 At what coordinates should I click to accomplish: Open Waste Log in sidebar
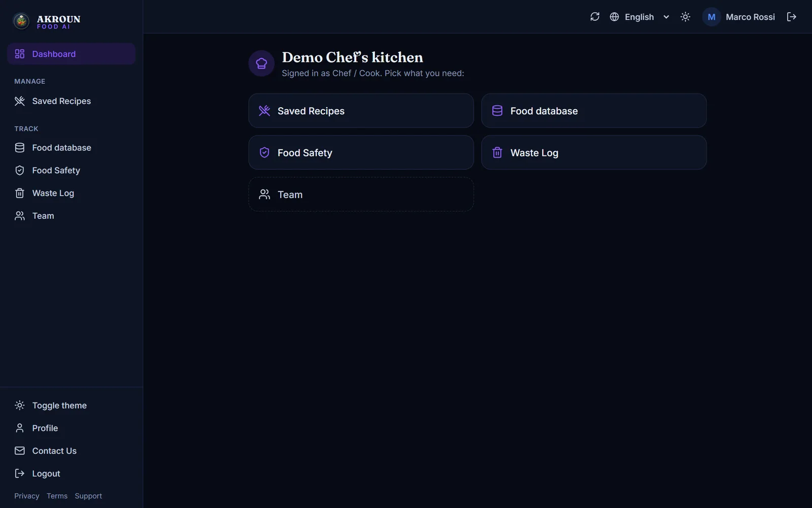coord(71,193)
